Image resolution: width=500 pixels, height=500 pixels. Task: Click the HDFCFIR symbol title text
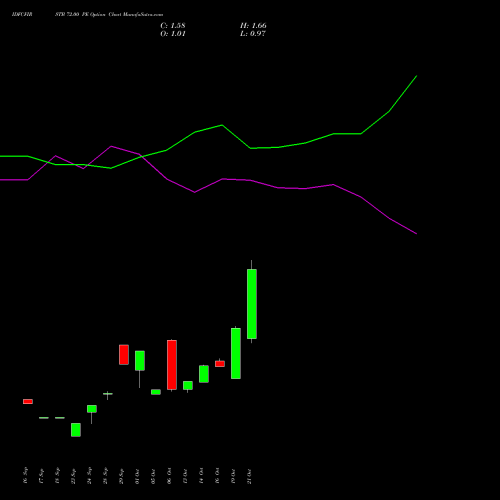click(x=22, y=15)
